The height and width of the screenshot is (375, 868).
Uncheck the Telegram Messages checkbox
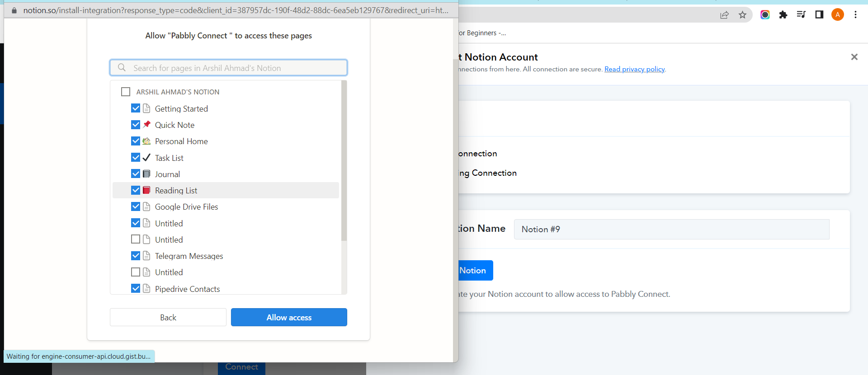tap(136, 256)
